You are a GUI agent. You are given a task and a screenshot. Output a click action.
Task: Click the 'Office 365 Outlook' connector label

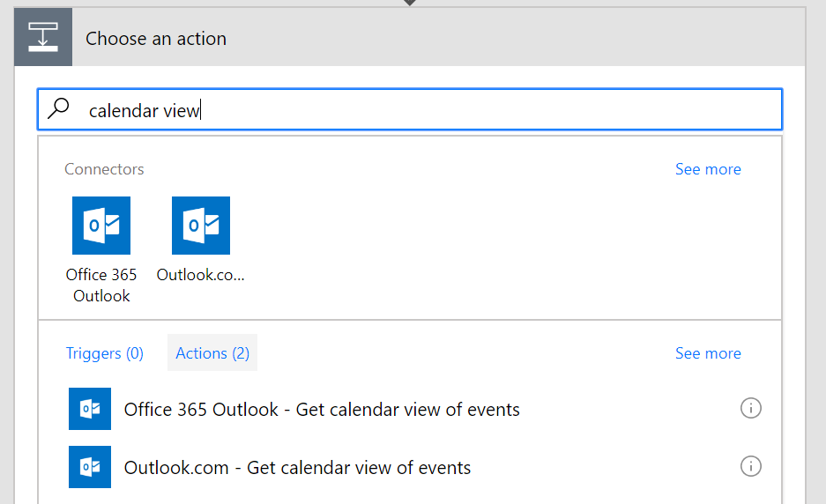click(101, 285)
